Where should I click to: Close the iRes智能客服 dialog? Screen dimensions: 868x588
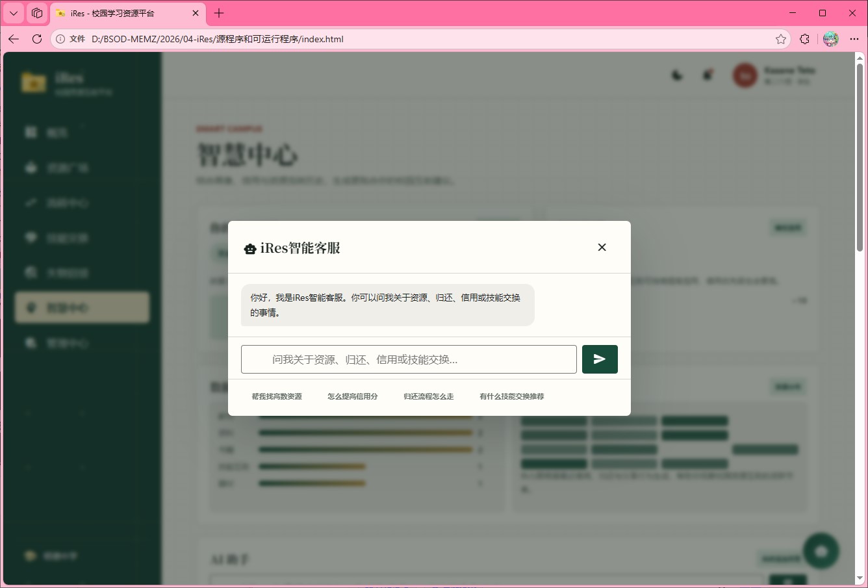(x=602, y=247)
